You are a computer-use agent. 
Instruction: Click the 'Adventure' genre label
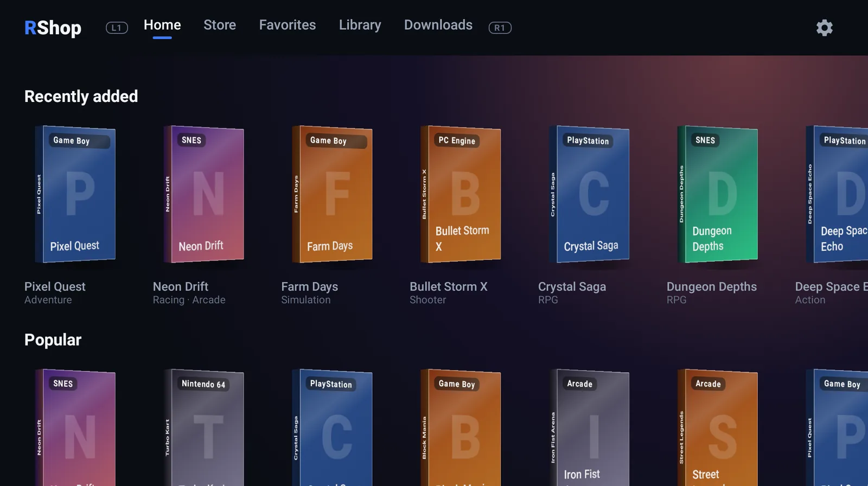point(48,300)
